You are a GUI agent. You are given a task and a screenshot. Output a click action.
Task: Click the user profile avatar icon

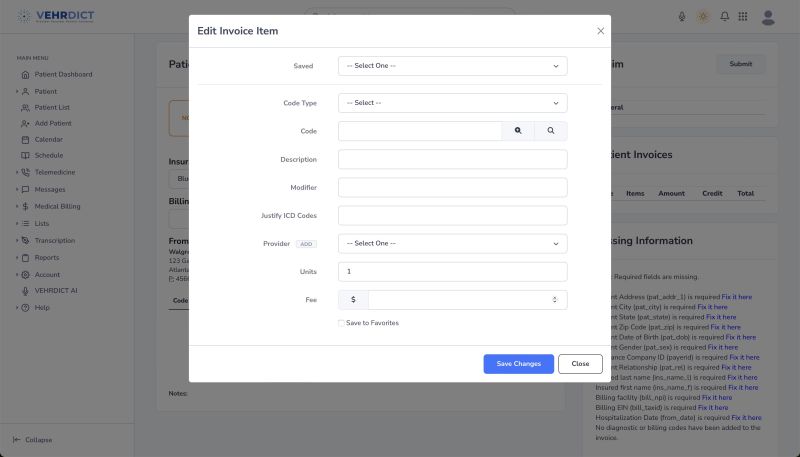(x=768, y=16)
